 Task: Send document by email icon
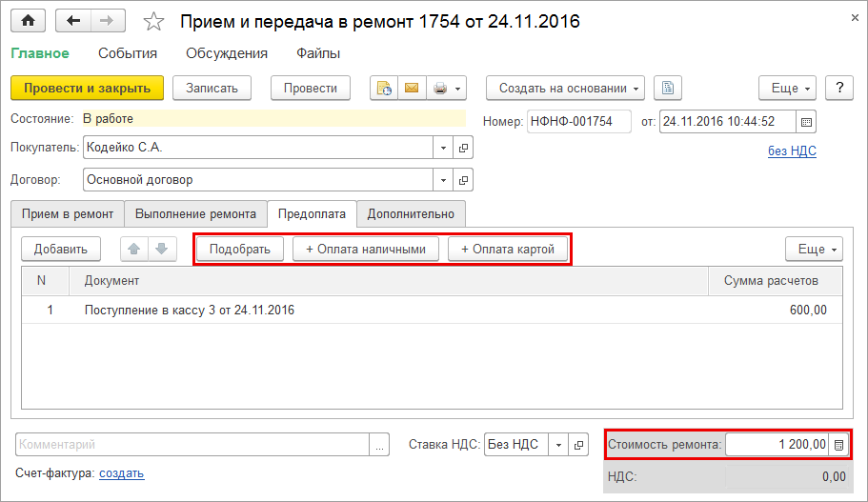click(x=412, y=88)
